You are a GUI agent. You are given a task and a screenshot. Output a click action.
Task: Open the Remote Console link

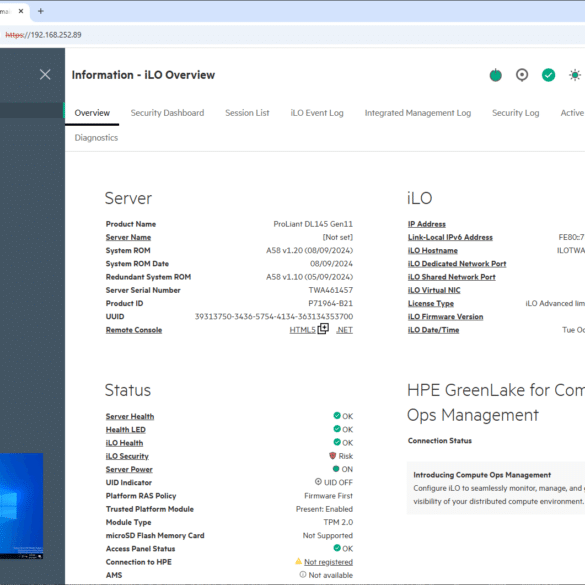[134, 330]
